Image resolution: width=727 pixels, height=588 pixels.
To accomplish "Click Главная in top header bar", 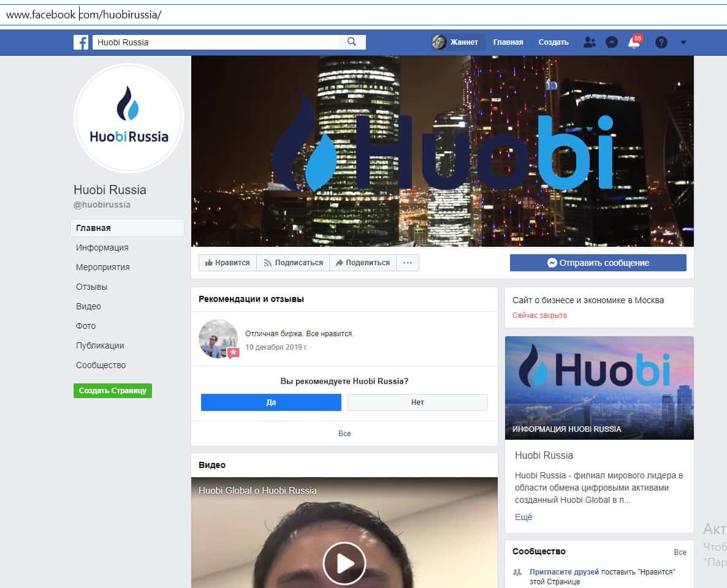I will click(x=508, y=42).
